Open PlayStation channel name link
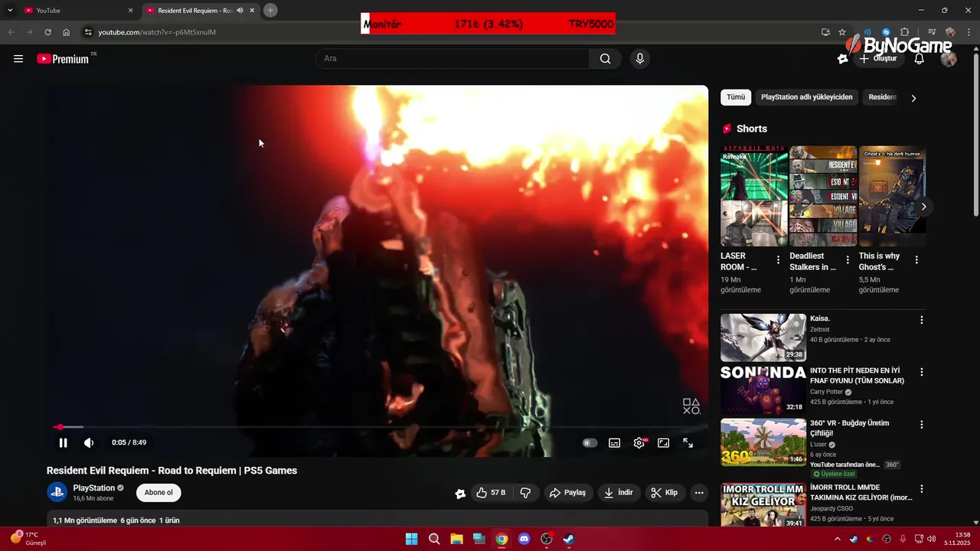This screenshot has width=980, height=551. (x=94, y=487)
